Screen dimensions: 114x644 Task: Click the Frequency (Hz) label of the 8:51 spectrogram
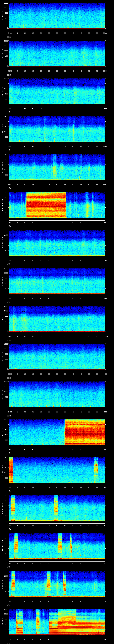(x=3, y=16)
